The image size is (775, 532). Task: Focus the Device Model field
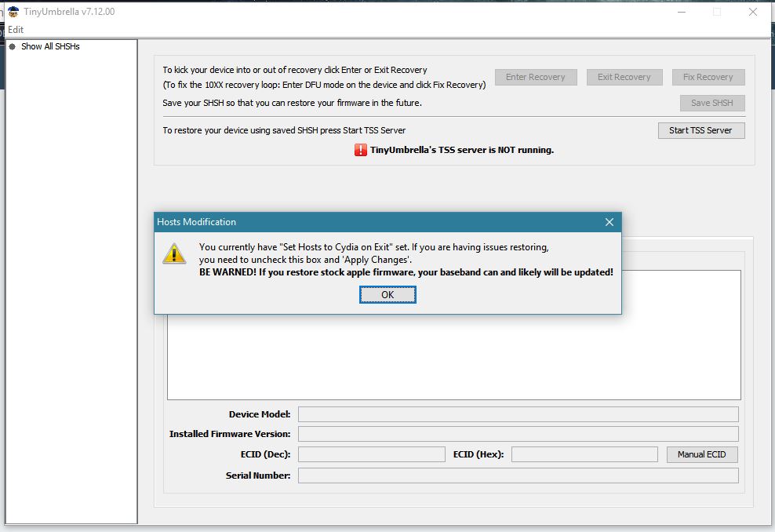pyautogui.click(x=518, y=414)
